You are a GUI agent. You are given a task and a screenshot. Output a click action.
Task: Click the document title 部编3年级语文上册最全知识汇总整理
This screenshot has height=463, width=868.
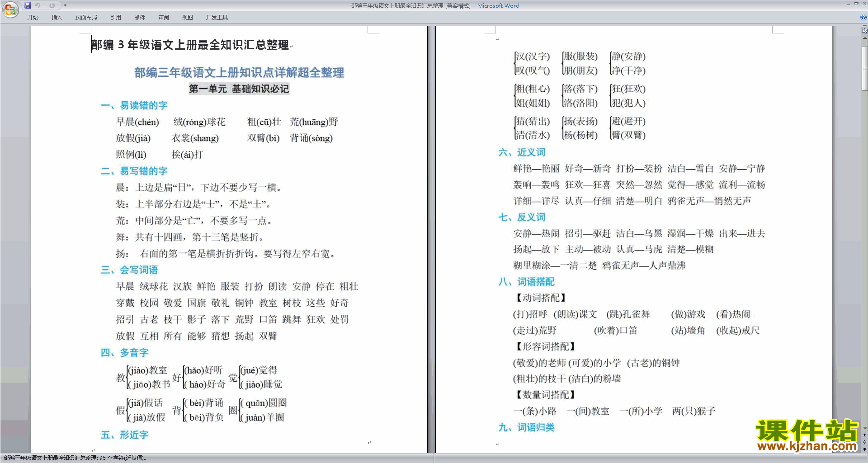click(190, 45)
